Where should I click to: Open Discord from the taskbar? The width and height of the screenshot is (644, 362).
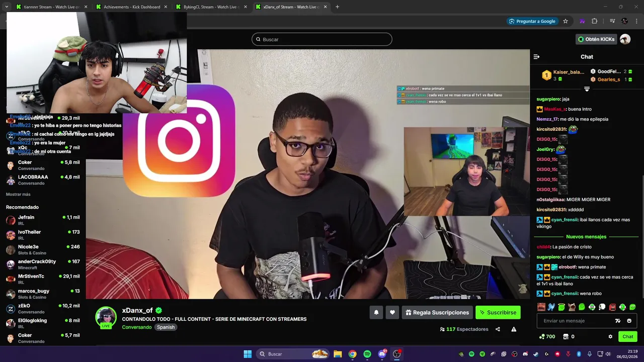pyautogui.click(x=382, y=354)
